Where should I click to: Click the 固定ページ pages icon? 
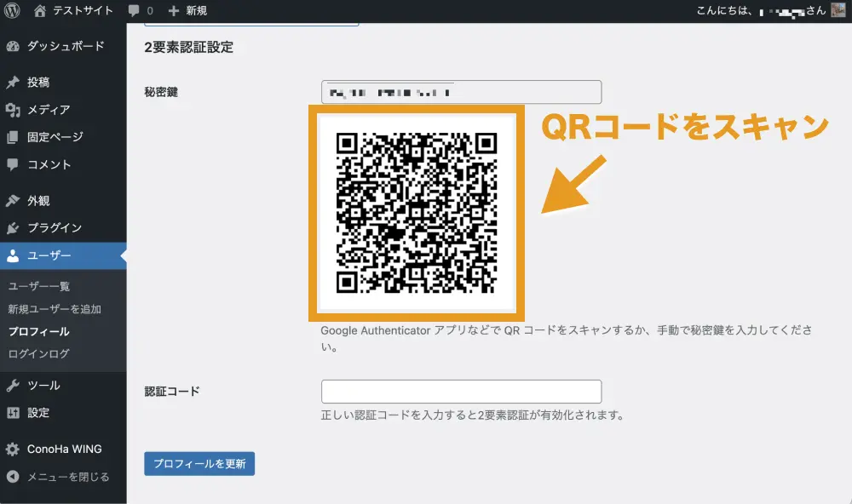[x=13, y=137]
